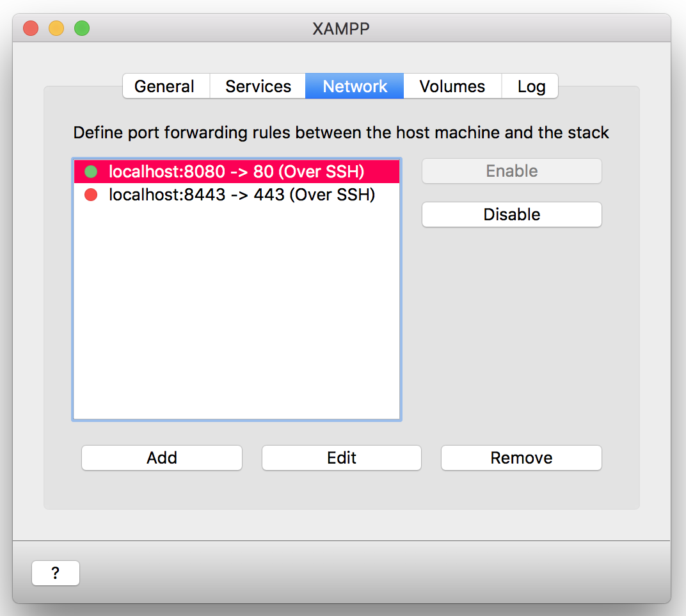Image resolution: width=686 pixels, height=616 pixels.
Task: Remove the selected forwarding rule
Action: [522, 458]
